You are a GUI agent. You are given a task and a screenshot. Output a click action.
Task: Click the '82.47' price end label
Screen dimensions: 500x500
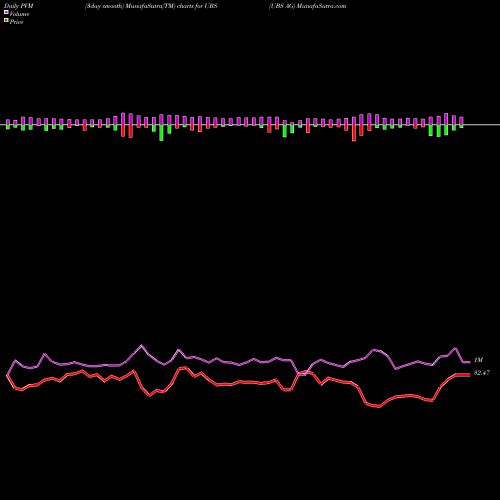tap(482, 373)
